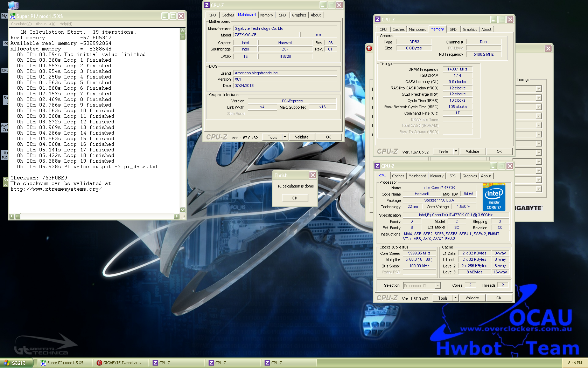The image size is (588, 368).
Task: Click the Checksum: 763F0BE9 line
Action: click(x=39, y=178)
